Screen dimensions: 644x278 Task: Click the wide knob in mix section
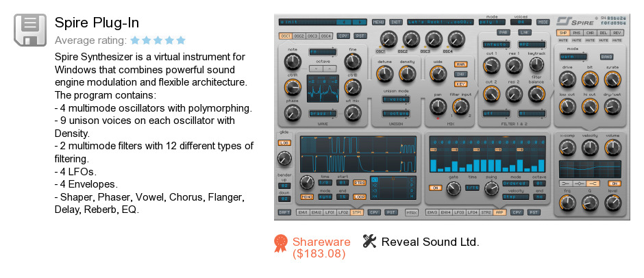[438, 74]
